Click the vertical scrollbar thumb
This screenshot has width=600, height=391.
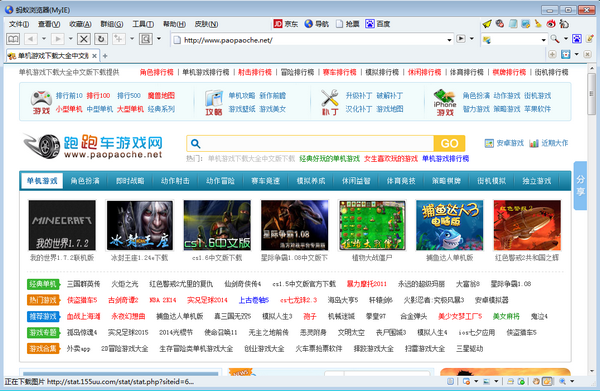pos(592,94)
